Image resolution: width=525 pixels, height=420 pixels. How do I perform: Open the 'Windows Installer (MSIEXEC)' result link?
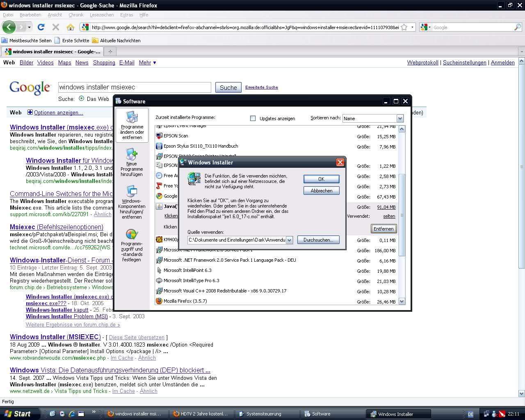click(55, 337)
